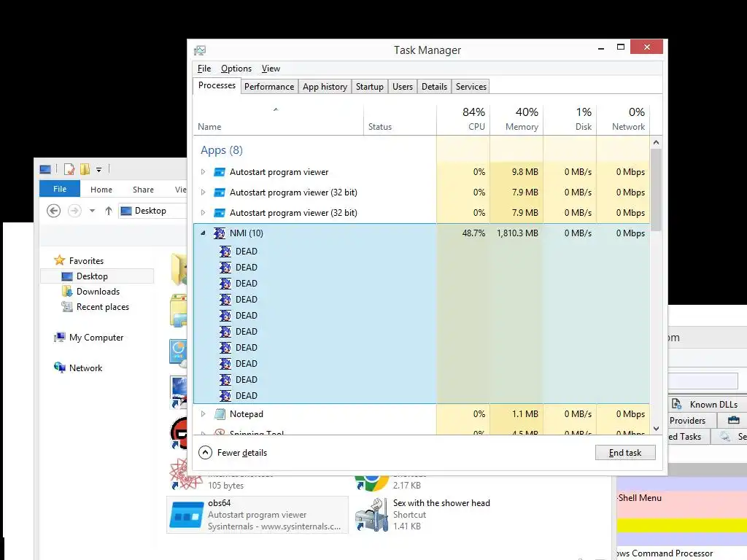Switch to the Performance tab
Viewport: 747px width, 560px height.
[x=269, y=87]
